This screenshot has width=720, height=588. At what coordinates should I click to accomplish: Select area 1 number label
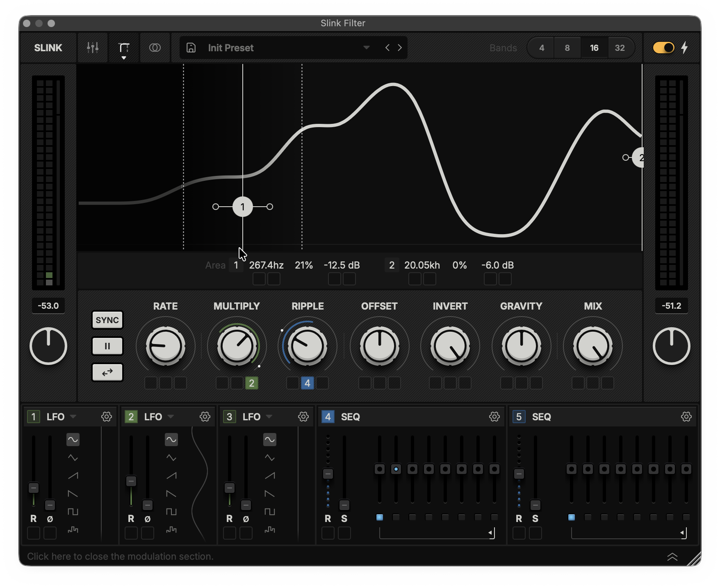pos(236,265)
